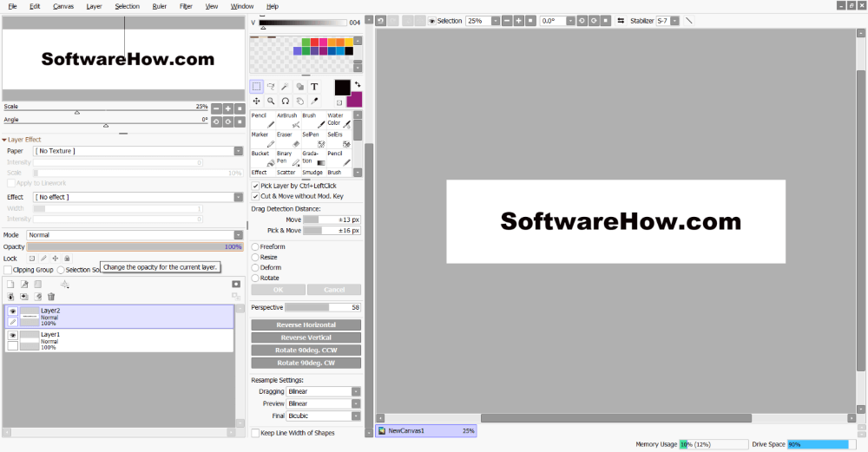The image size is (868, 452).
Task: Adjust the layer Opacity slider
Action: pyautogui.click(x=135, y=246)
